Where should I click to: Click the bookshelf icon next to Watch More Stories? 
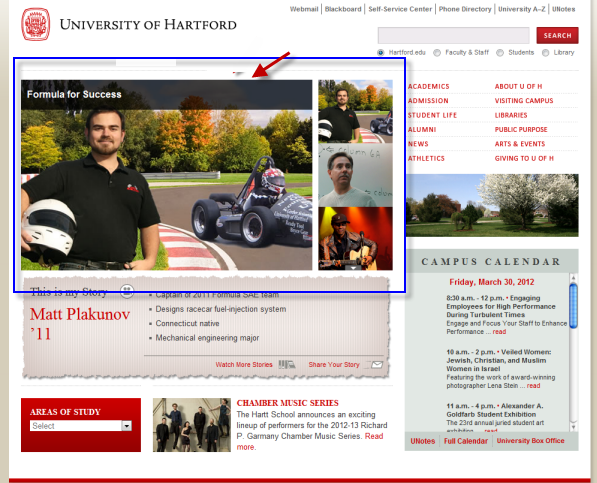(x=287, y=364)
